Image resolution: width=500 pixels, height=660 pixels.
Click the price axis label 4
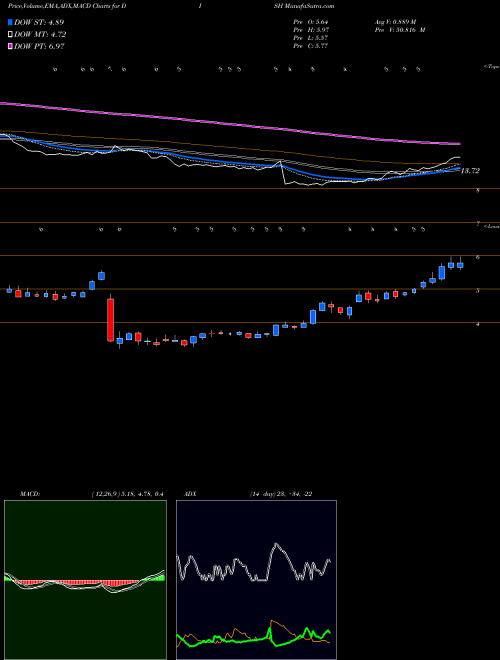pos(478,325)
